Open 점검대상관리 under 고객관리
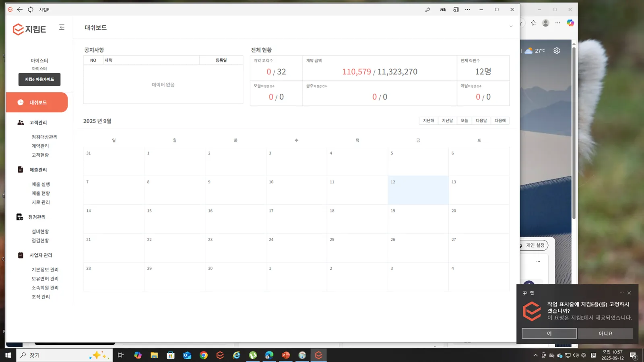The width and height of the screenshot is (644, 362). [x=44, y=137]
